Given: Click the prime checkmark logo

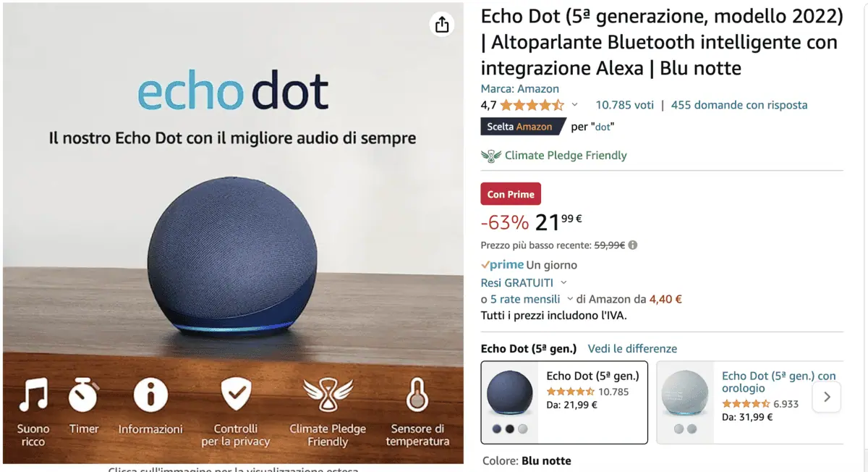Looking at the screenshot, I should click(x=503, y=265).
